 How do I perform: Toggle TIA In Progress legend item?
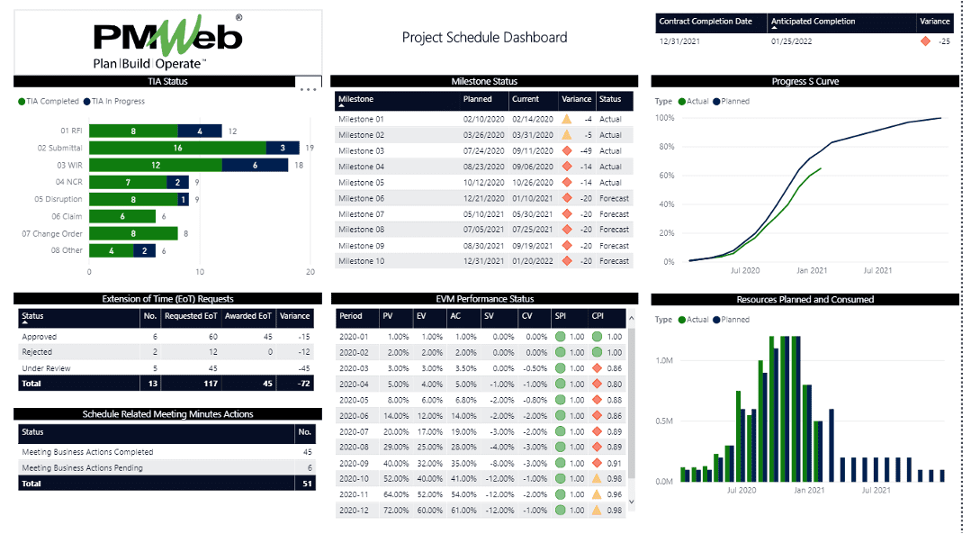(113, 101)
